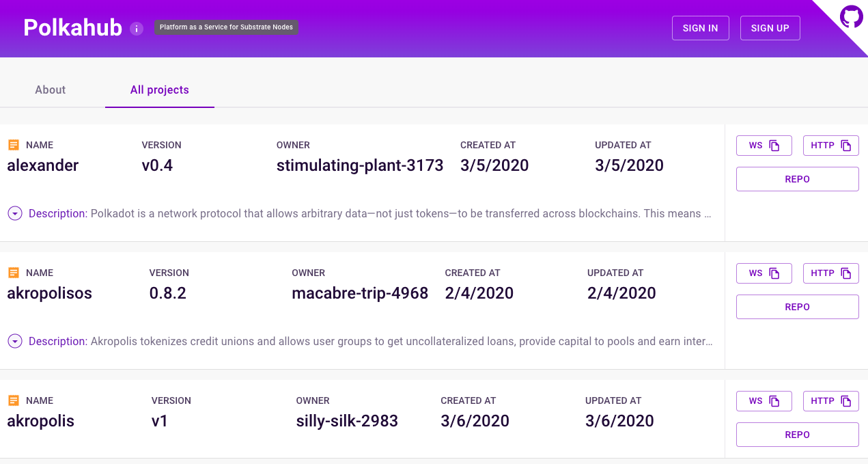
Task: Copy WS link for alexander project
Action: (x=764, y=146)
